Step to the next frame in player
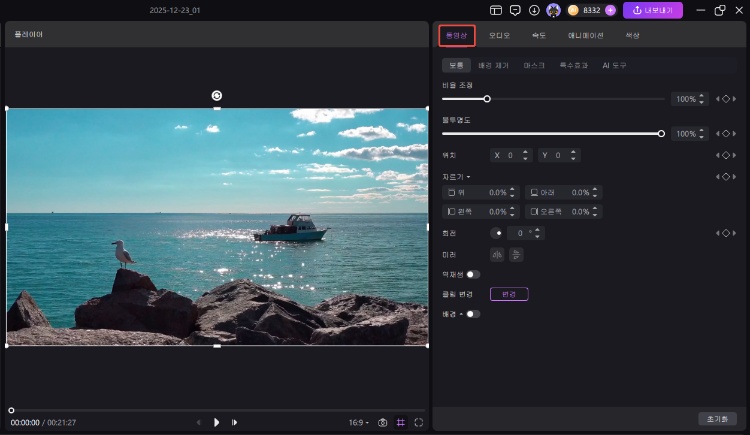Screen dimensions: 750x435 234,423
